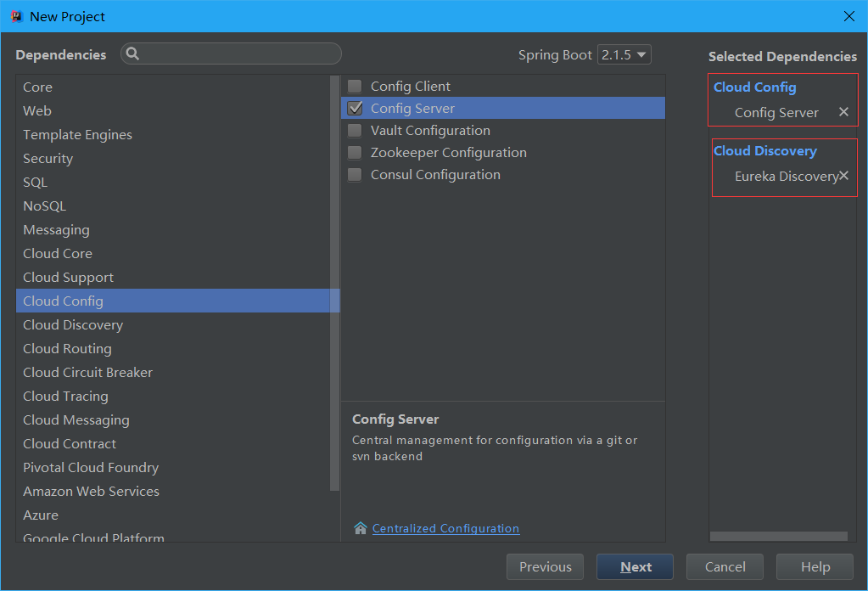Check the Config Client checkbox
Screen dimensions: 868x591
pyautogui.click(x=355, y=87)
